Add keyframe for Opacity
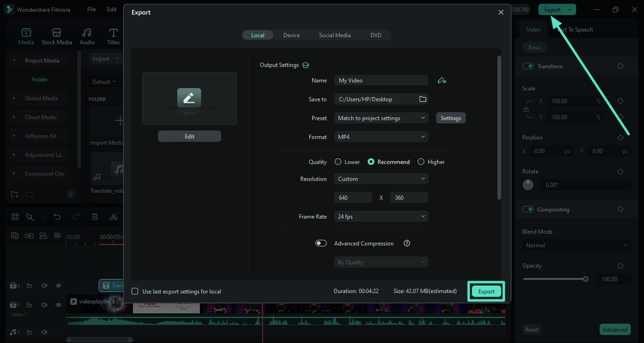The height and width of the screenshot is (343, 644). pyautogui.click(x=620, y=266)
